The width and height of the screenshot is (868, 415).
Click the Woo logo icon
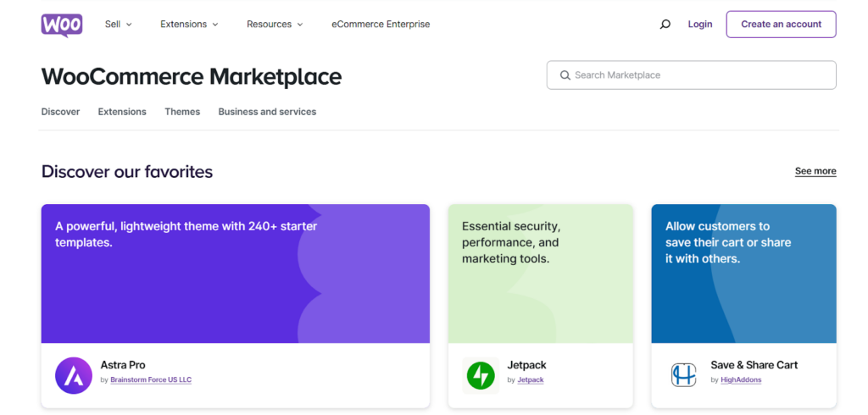61,25
